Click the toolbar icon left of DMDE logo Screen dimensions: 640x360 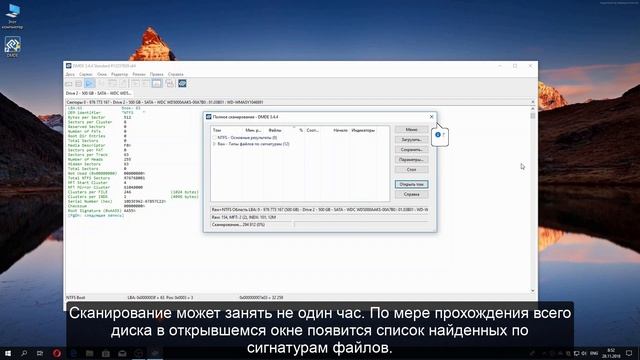[x=170, y=84]
